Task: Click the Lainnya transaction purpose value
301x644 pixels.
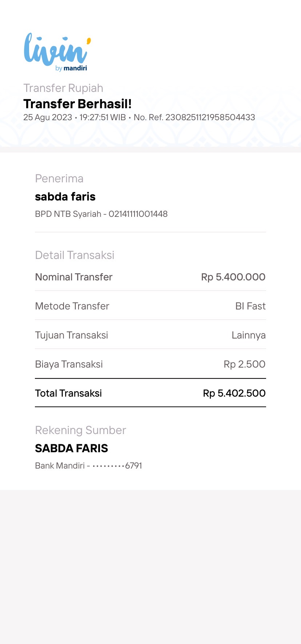Action: tap(248, 335)
